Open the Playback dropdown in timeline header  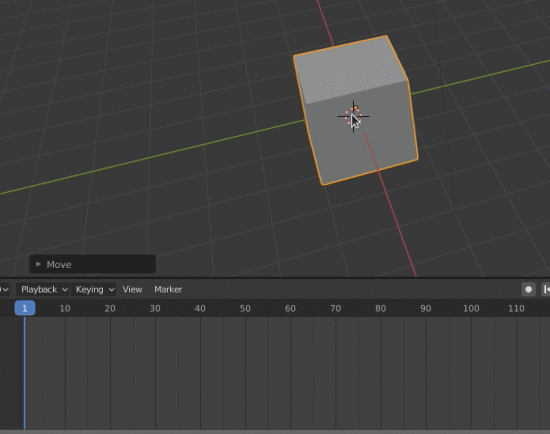coord(44,289)
